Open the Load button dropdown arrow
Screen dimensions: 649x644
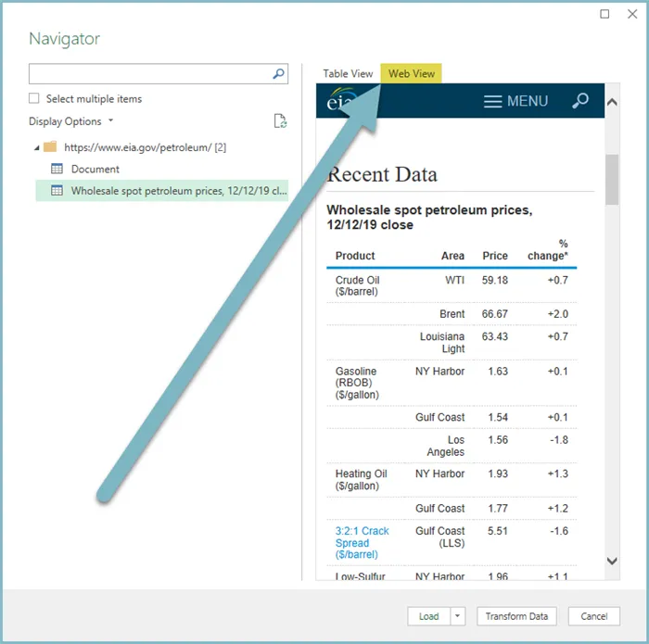(457, 616)
